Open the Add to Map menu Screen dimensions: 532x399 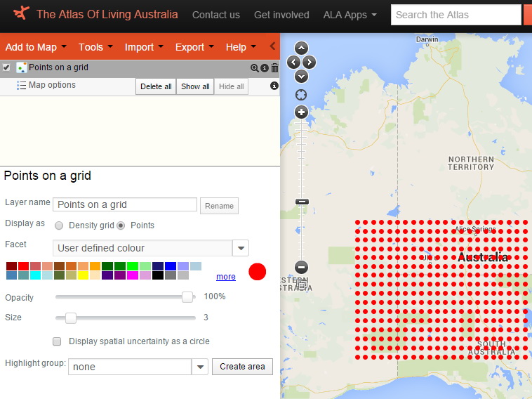36,47
